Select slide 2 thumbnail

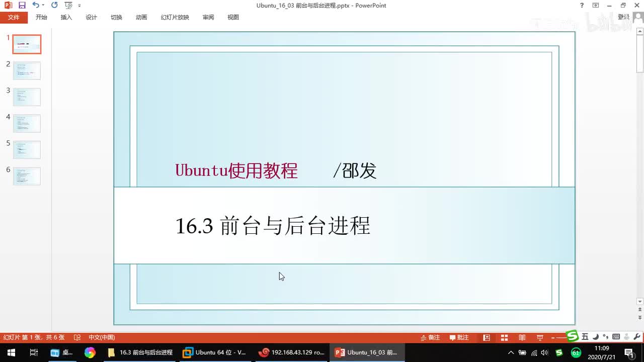[x=27, y=71]
